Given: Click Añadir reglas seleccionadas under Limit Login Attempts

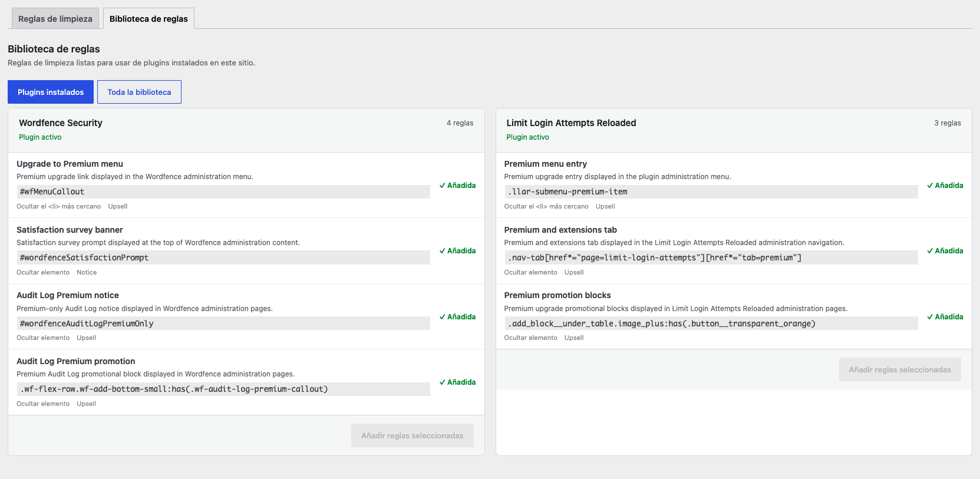Looking at the screenshot, I should (900, 369).
